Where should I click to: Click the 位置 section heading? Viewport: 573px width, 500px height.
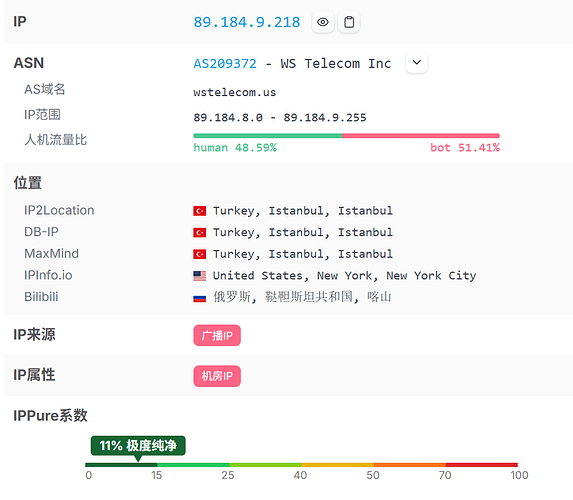point(28,183)
